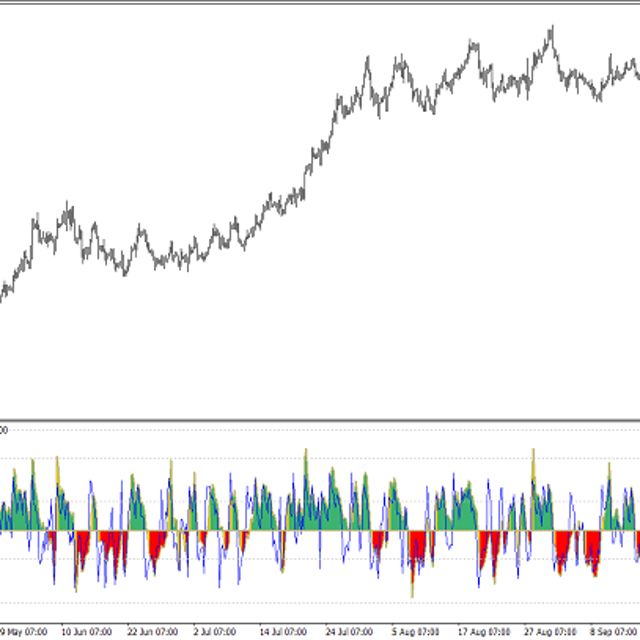Click the highest price peak on the chart

tap(550, 30)
